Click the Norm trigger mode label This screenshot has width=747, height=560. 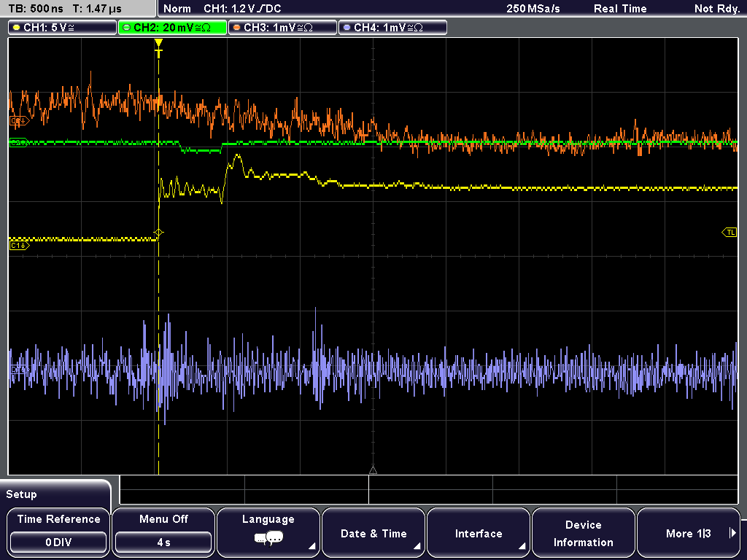point(177,9)
